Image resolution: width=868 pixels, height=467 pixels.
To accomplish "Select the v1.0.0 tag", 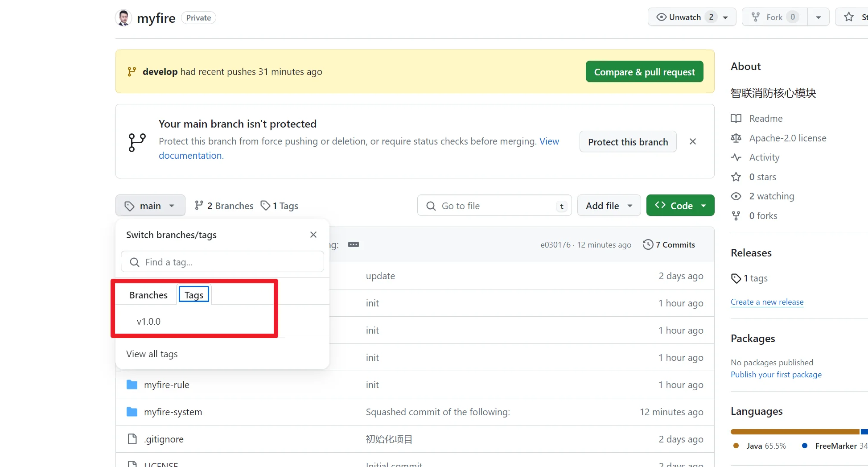I will tap(149, 322).
